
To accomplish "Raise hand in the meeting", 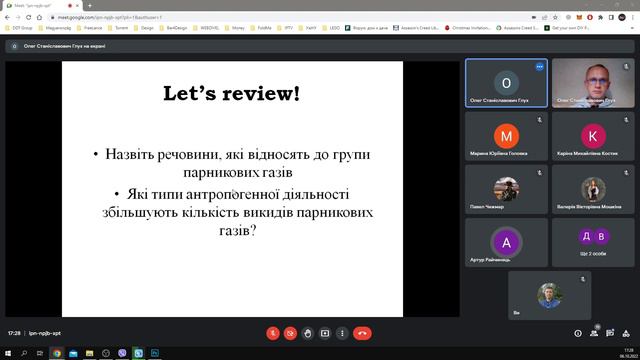I will tap(308, 333).
